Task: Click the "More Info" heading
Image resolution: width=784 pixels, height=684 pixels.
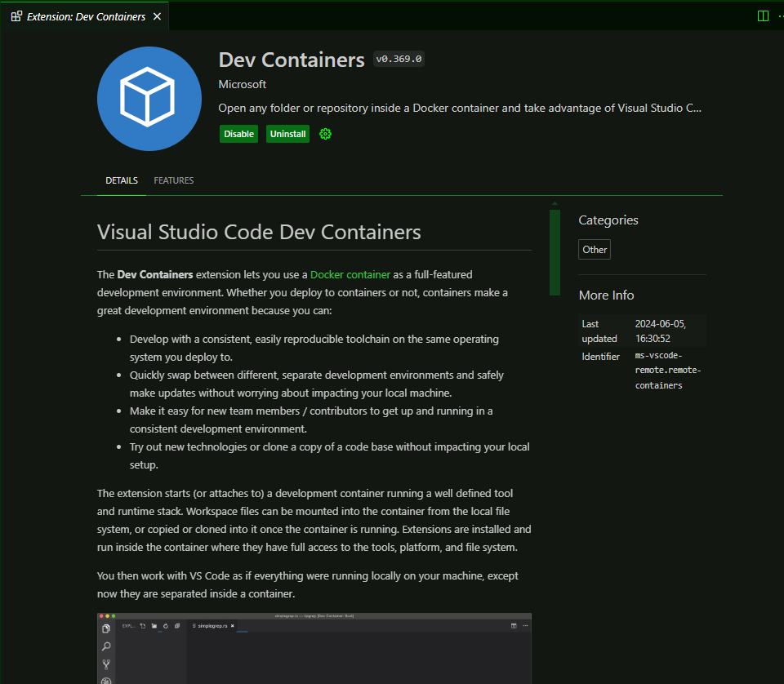Action: [x=606, y=295]
